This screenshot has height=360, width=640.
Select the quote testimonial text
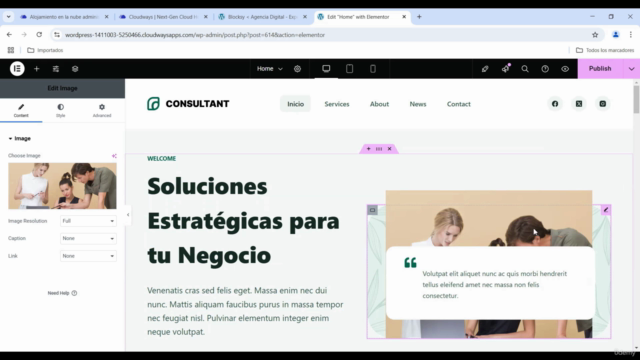(x=495, y=284)
